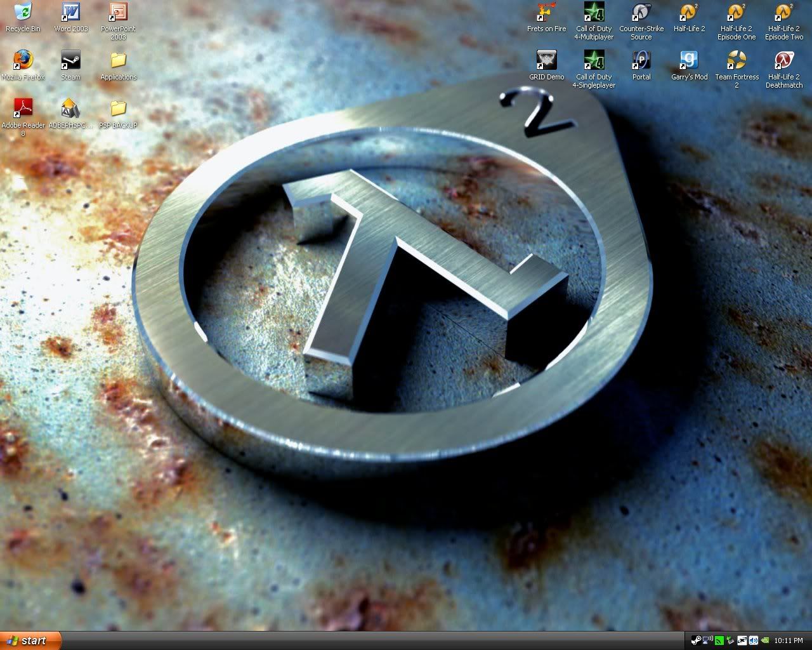
Task: Open the Windows start menu
Action: coord(30,640)
